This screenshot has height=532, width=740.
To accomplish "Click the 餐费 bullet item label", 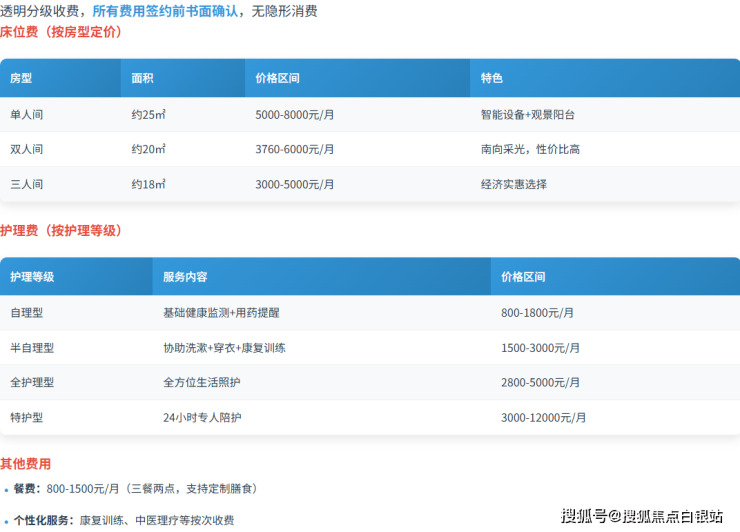I will tap(27, 489).
